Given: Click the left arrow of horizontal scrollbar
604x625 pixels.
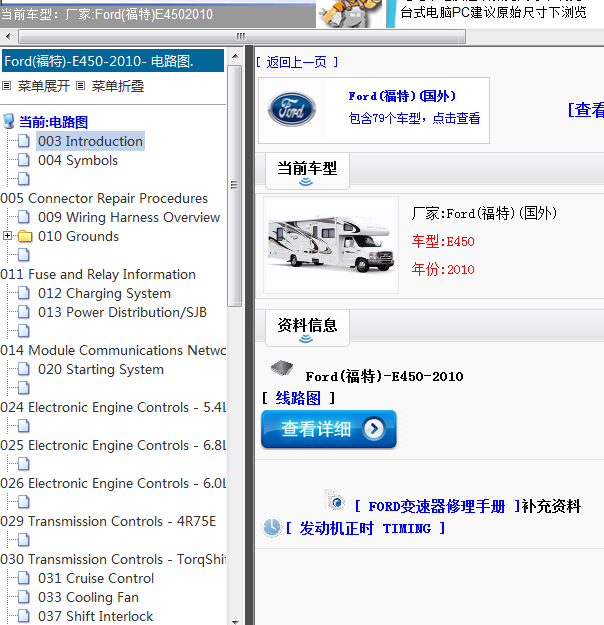Looking at the screenshot, I should 8,37.
